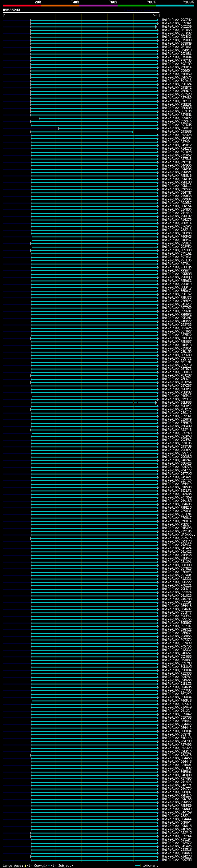Select the UniRef100_C9VWR2 label
197x868 pixels.
177,118
